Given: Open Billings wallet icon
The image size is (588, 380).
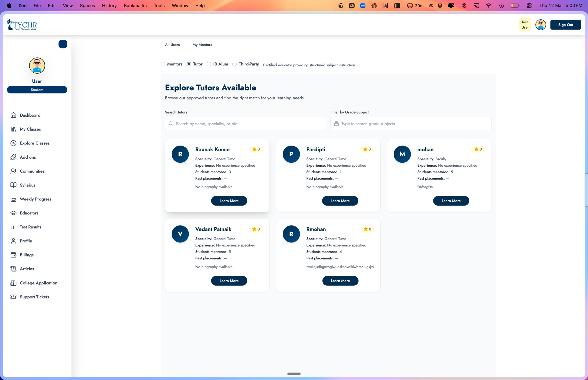Looking at the screenshot, I should 13,255.
